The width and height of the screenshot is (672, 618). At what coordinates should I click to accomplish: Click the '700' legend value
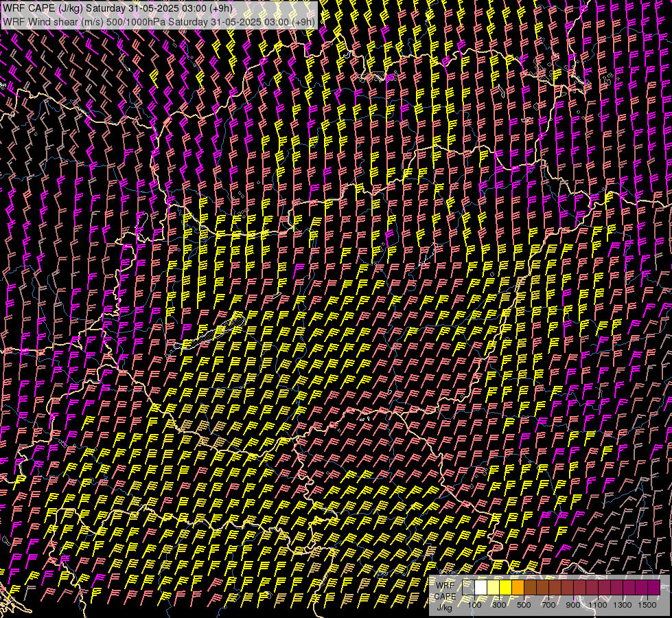click(x=548, y=605)
